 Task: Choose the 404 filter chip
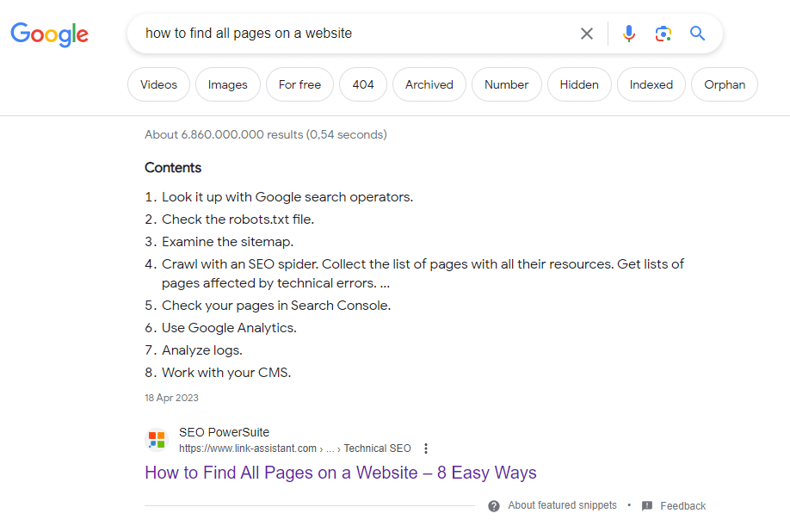363,84
